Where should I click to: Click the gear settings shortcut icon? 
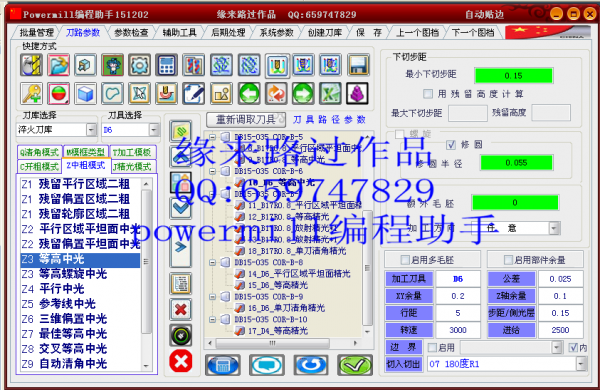(140, 65)
